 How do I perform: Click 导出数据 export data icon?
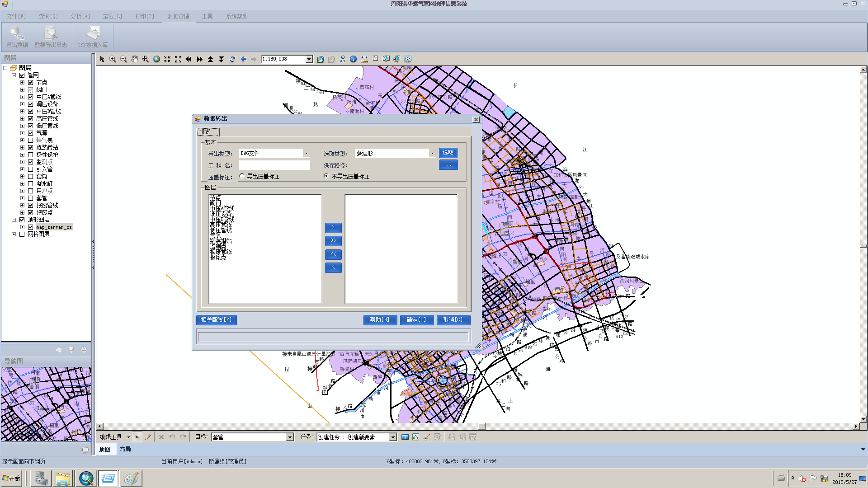(x=17, y=37)
